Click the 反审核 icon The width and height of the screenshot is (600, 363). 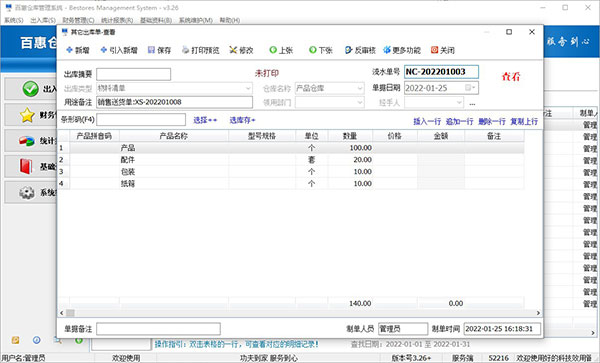coord(348,50)
